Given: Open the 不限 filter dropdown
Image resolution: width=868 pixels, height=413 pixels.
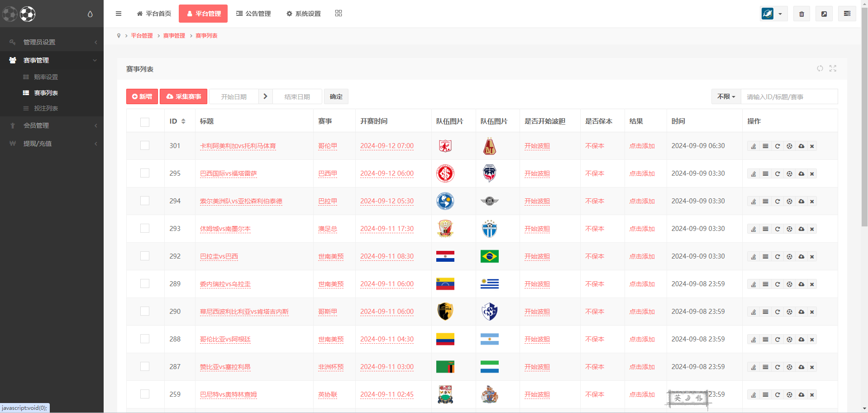Looking at the screenshot, I should 726,97.
